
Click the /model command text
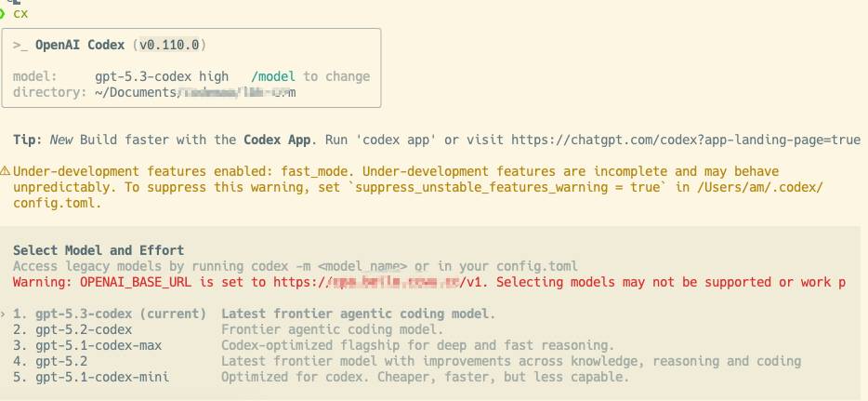coord(273,76)
